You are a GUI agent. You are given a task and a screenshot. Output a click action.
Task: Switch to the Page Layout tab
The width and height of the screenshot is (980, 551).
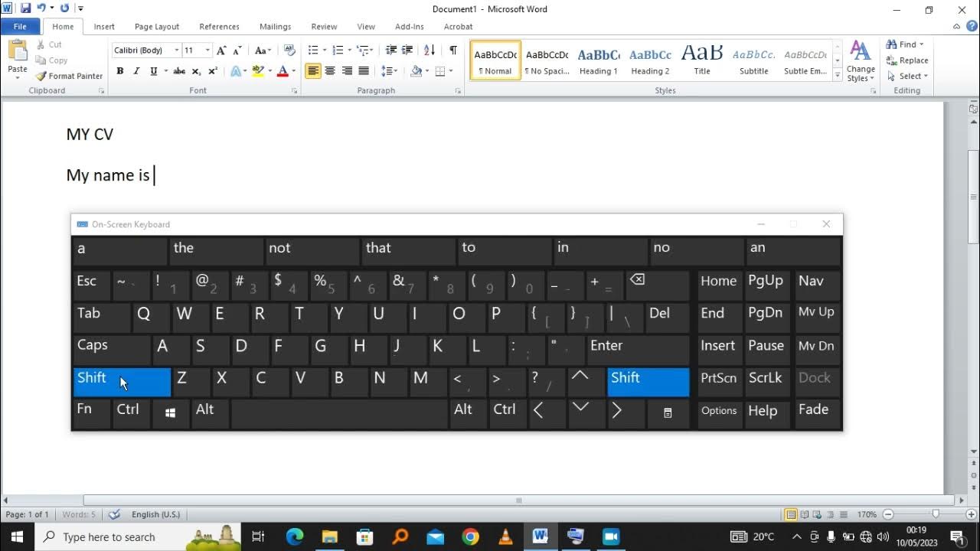[x=157, y=27]
